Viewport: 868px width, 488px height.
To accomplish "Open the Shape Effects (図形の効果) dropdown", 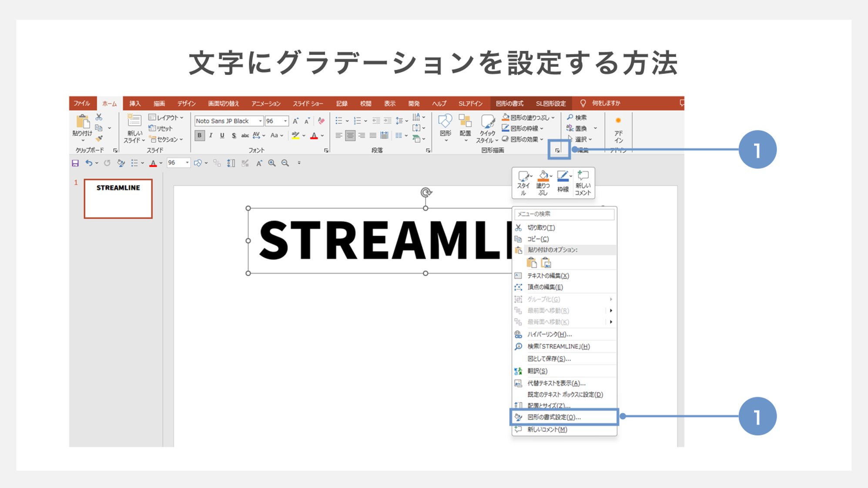I will (x=523, y=139).
